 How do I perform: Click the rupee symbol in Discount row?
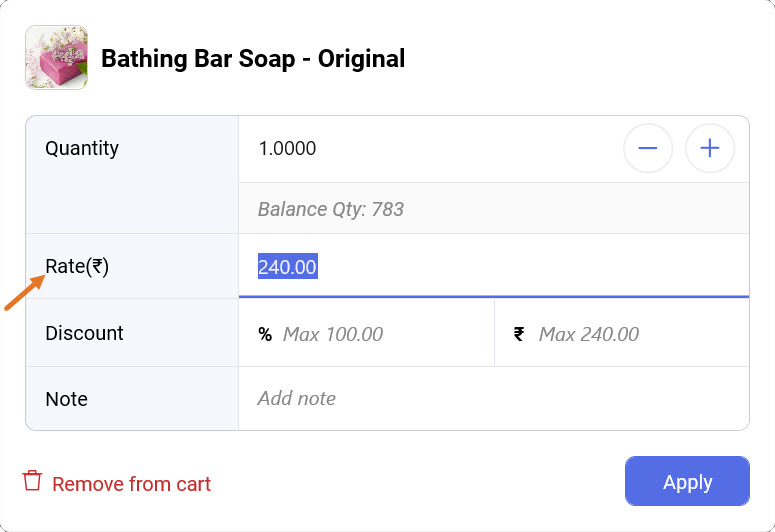[519, 334]
